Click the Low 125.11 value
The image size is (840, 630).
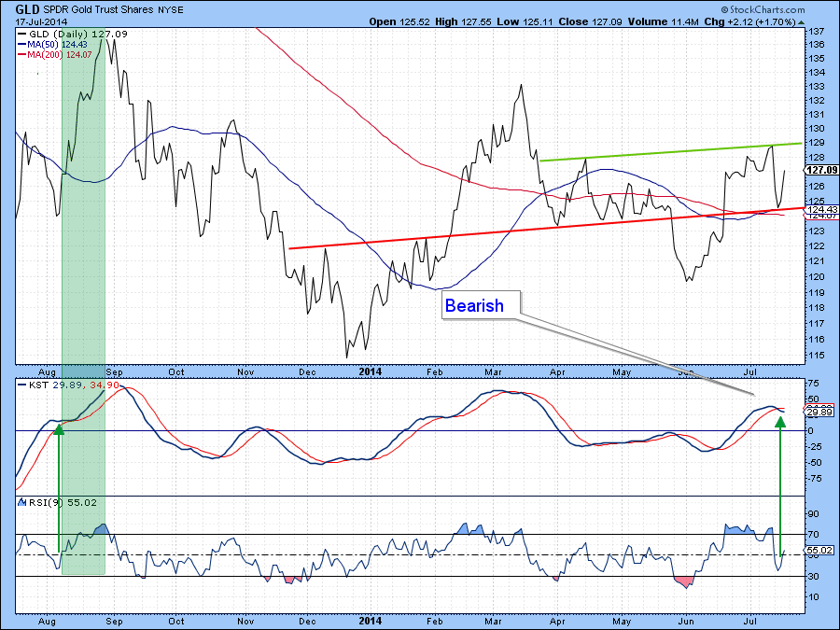click(x=525, y=22)
